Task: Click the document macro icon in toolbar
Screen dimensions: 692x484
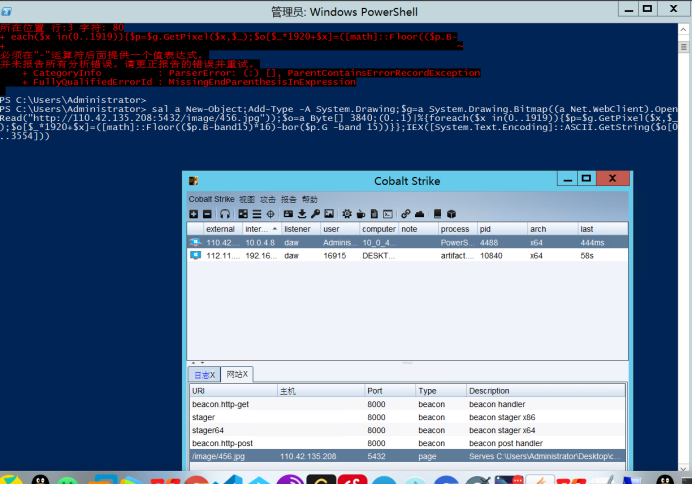Action: coord(374,214)
